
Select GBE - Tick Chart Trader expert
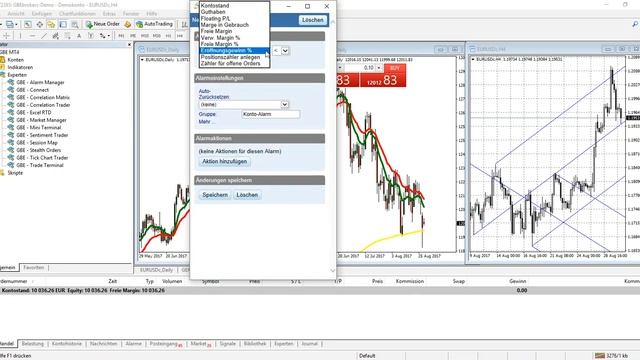(x=42, y=158)
